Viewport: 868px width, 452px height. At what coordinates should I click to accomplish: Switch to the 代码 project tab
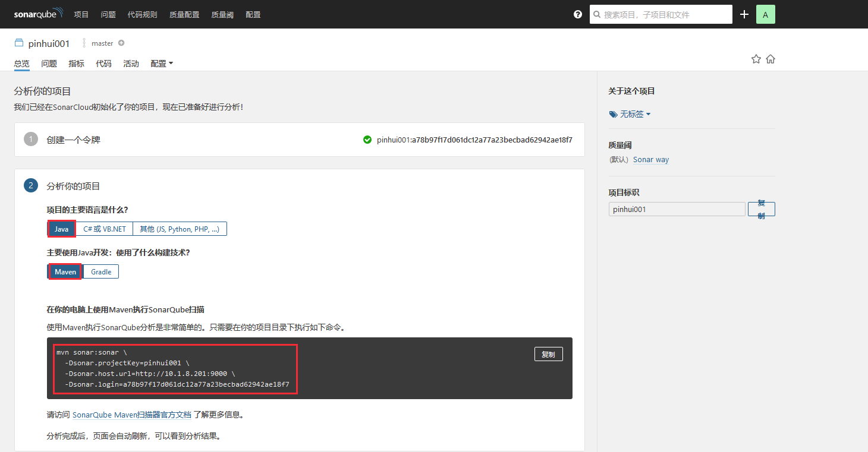point(104,64)
